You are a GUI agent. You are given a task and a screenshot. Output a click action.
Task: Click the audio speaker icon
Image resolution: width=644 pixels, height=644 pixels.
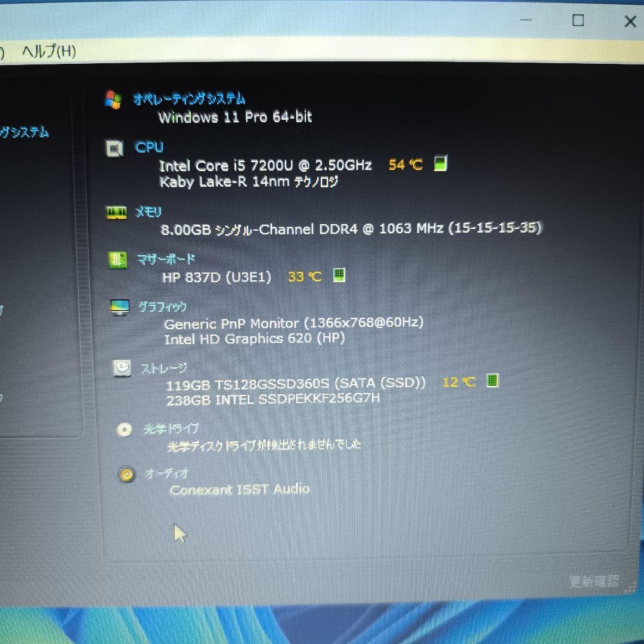pos(126,475)
